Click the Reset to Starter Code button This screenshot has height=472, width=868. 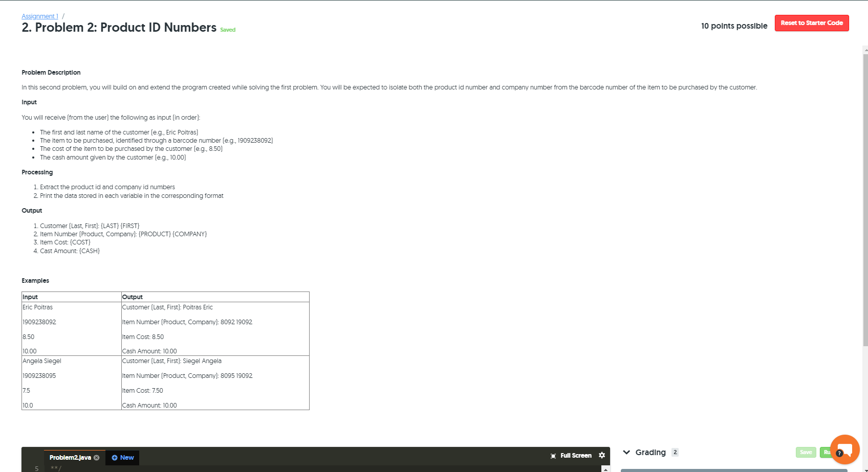[812, 23]
